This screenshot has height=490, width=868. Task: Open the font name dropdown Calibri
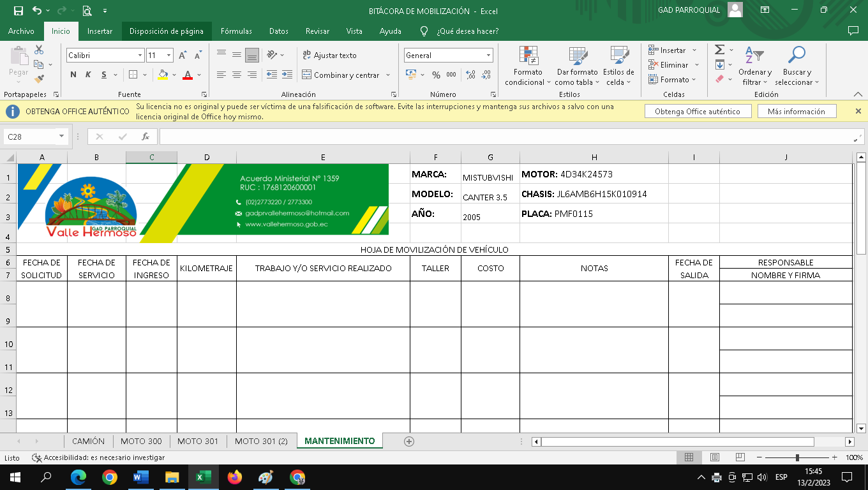tap(140, 56)
